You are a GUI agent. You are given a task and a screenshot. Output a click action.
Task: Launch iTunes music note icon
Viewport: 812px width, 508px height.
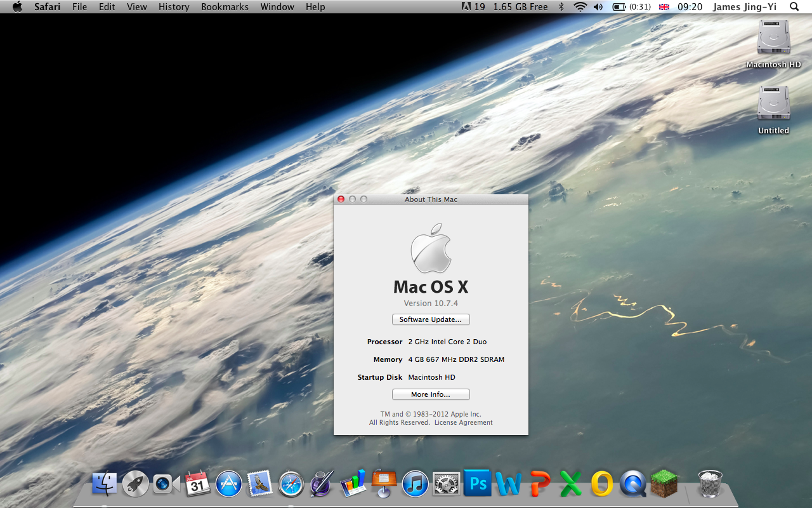[416, 484]
